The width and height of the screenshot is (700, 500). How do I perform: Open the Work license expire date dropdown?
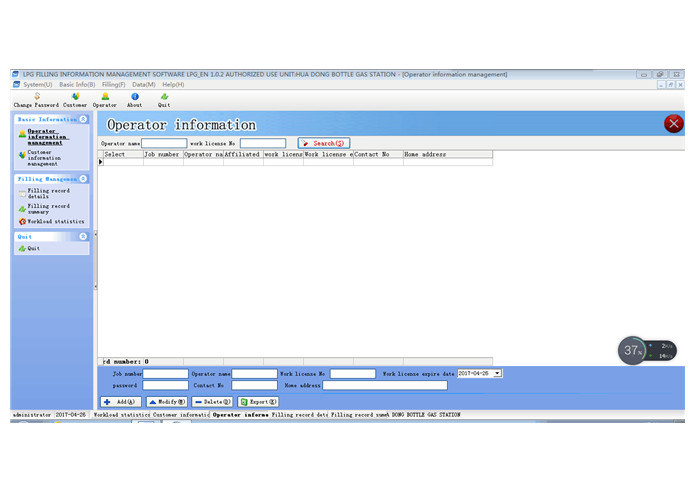pos(498,373)
